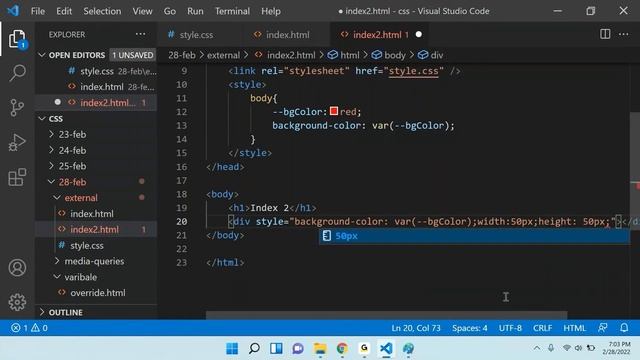Open style.css under external folder
This screenshot has height=360, width=640.
coord(87,246)
